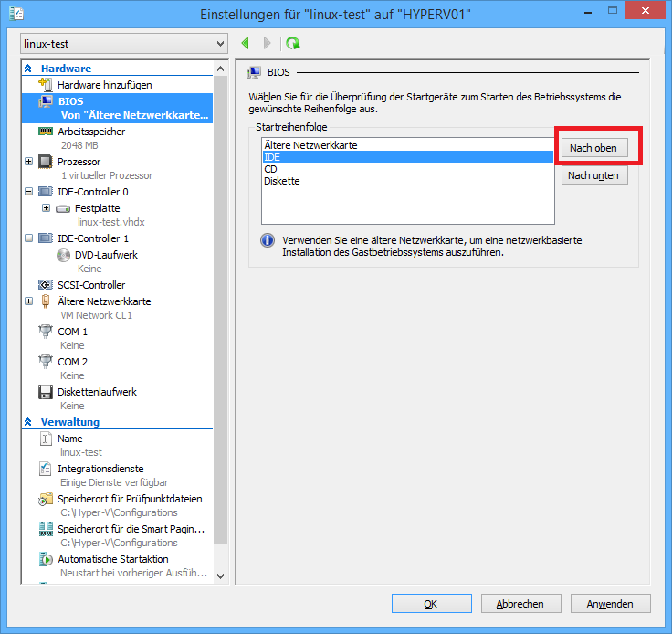Click the COM 1 port icon
The height and width of the screenshot is (634, 672).
click(46, 332)
